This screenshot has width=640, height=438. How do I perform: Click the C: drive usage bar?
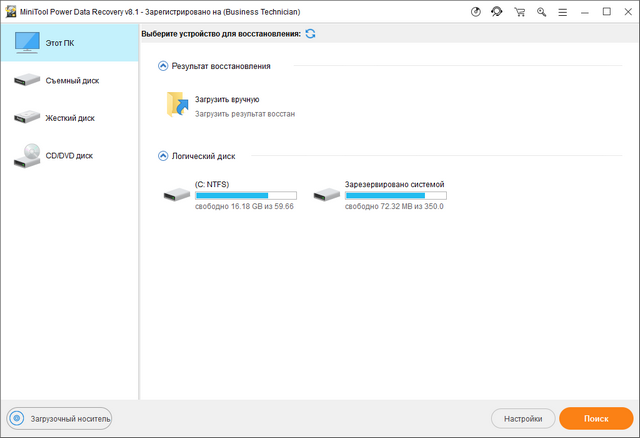246,196
